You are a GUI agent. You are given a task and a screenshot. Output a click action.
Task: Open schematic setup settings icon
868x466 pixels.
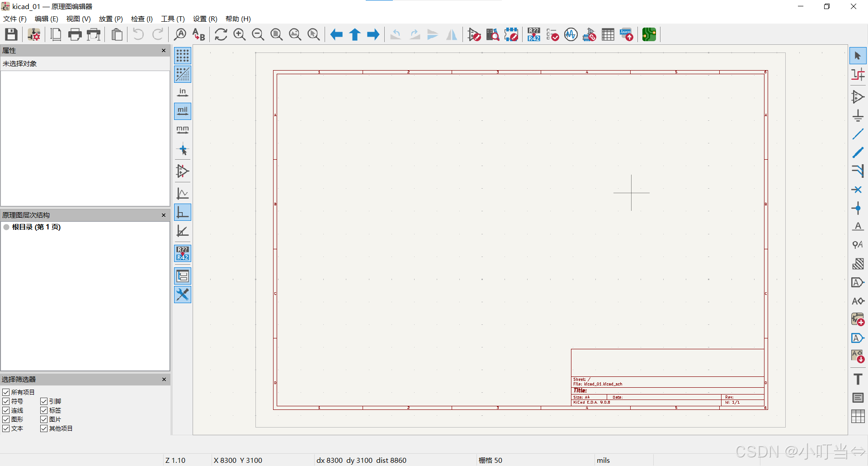pyautogui.click(x=34, y=34)
